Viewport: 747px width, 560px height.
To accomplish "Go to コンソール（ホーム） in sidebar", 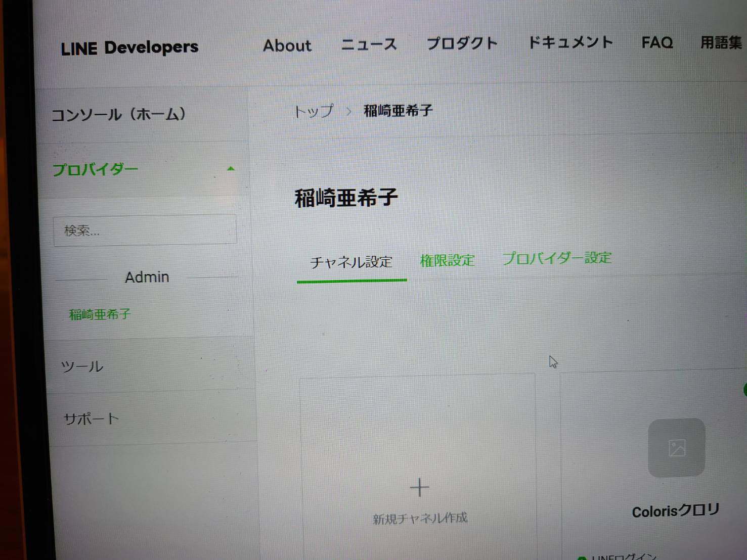I will [119, 115].
